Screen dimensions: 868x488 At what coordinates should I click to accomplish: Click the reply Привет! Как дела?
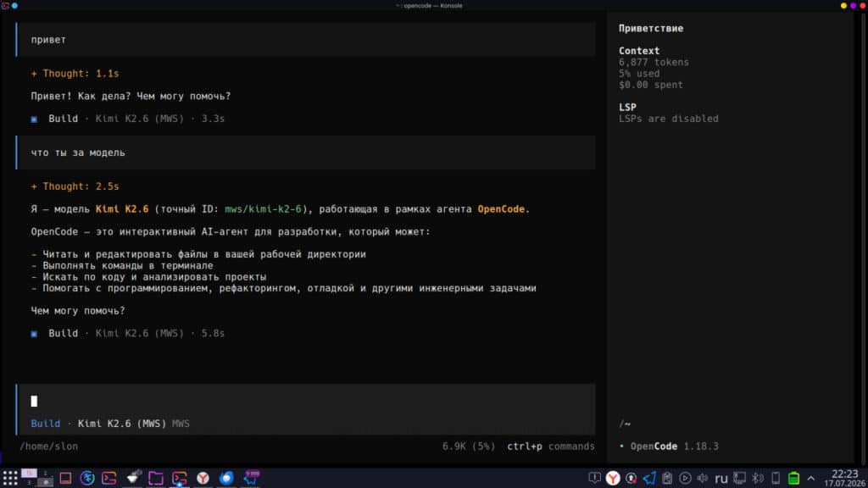131,97
